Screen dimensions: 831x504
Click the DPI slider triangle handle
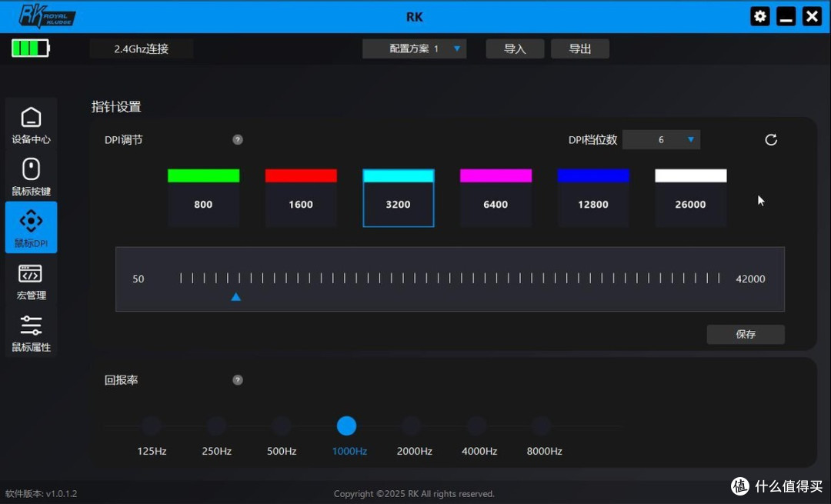click(236, 297)
